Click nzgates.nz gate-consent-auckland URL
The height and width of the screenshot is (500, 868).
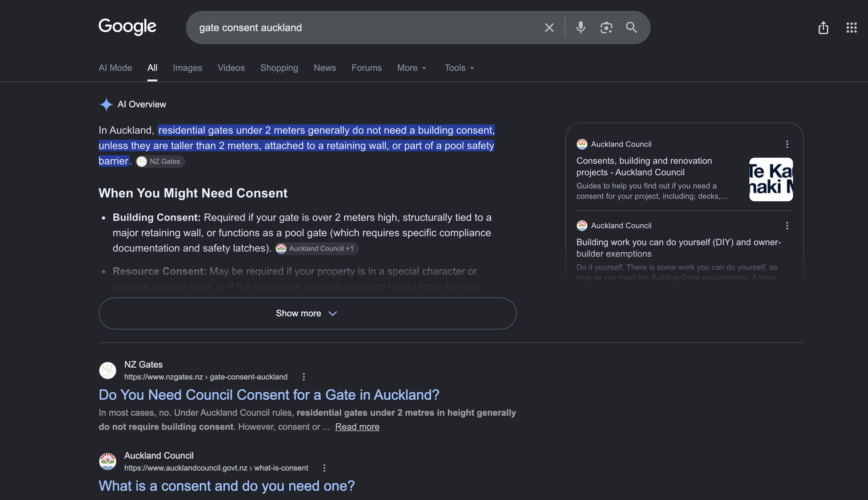coord(206,377)
